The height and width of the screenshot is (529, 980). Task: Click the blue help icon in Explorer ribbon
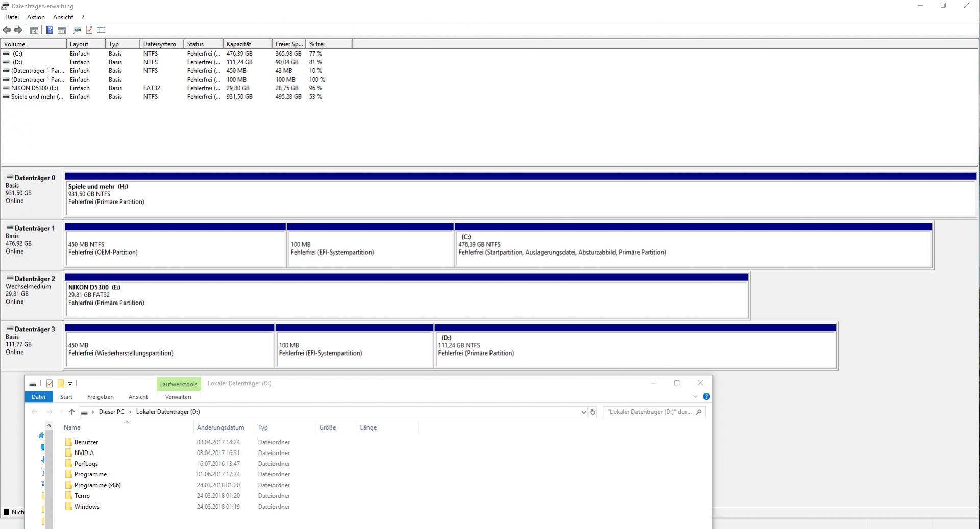[706, 396]
